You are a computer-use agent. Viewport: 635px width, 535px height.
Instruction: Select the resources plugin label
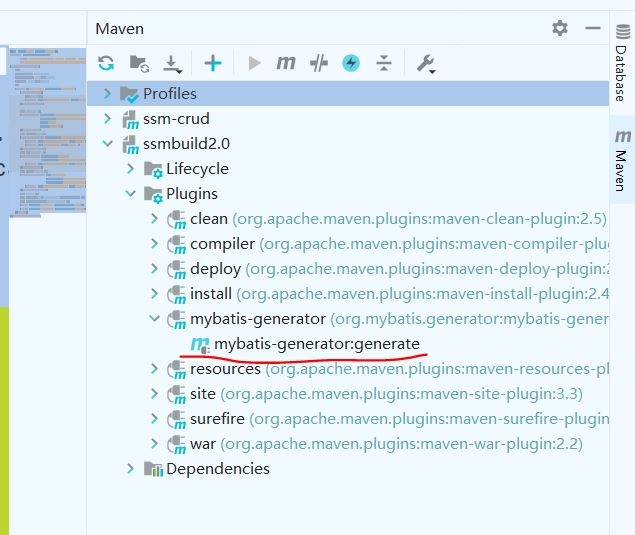pyautogui.click(x=226, y=369)
